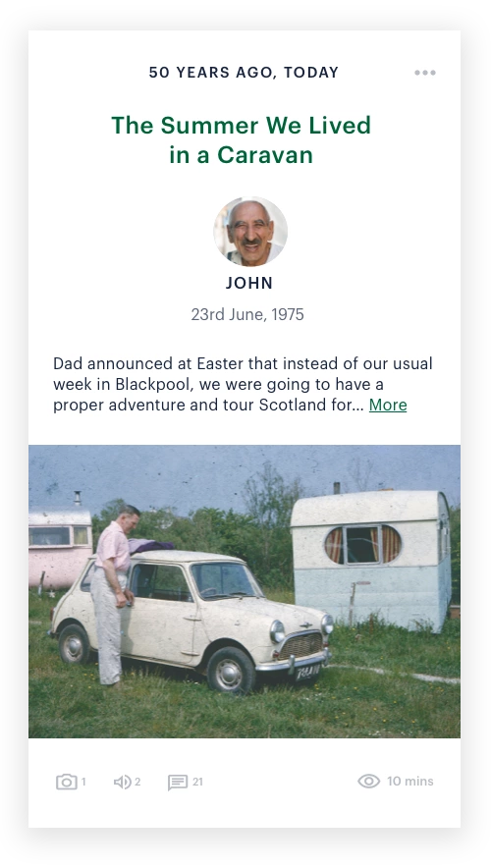Click the 50 YEARS AGO, TODAY heading
This screenshot has width=491, height=868.
(244, 73)
